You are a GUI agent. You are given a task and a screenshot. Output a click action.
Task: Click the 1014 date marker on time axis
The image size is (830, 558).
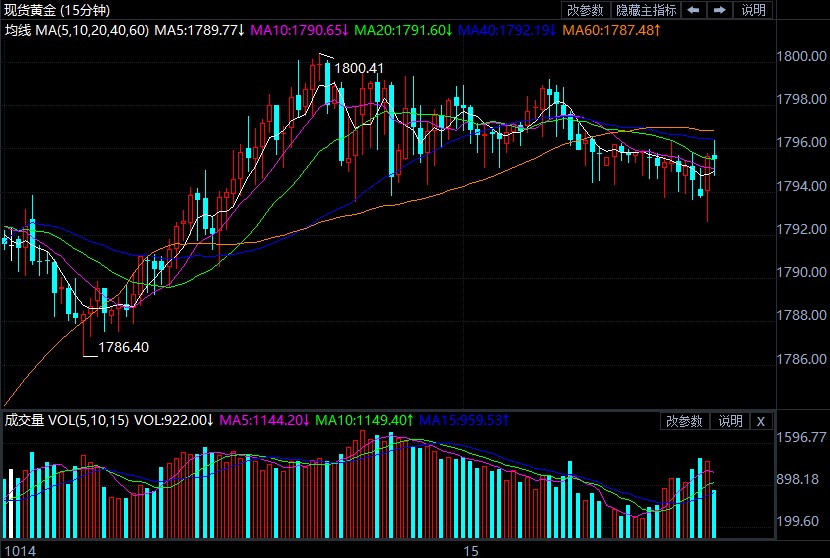coord(20,551)
